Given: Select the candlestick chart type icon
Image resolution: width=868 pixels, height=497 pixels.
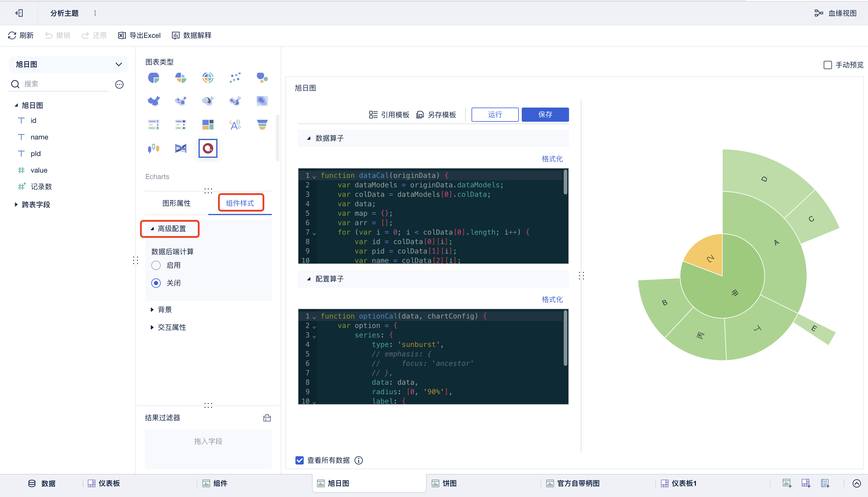Looking at the screenshot, I should (x=154, y=148).
